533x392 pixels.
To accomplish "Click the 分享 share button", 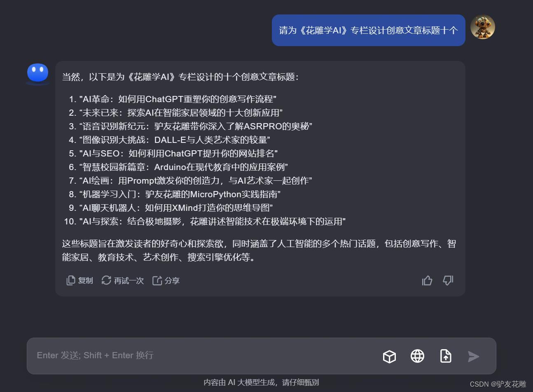I will coord(166,280).
